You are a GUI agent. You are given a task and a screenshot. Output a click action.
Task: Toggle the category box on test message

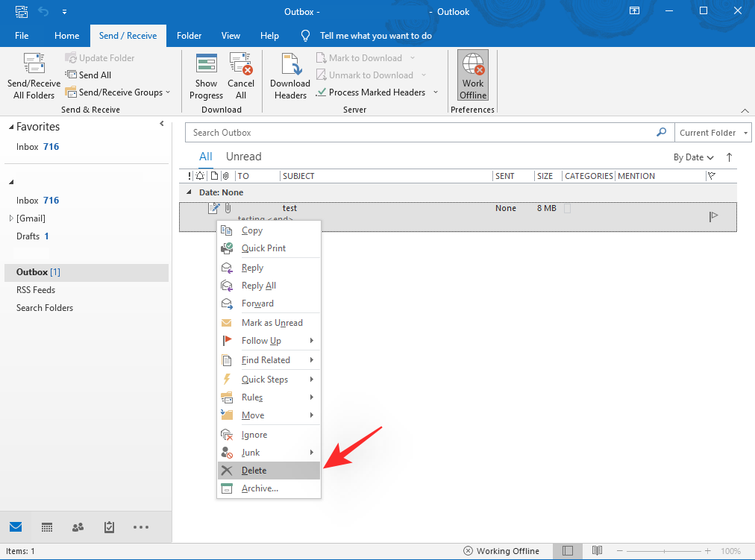click(x=567, y=208)
